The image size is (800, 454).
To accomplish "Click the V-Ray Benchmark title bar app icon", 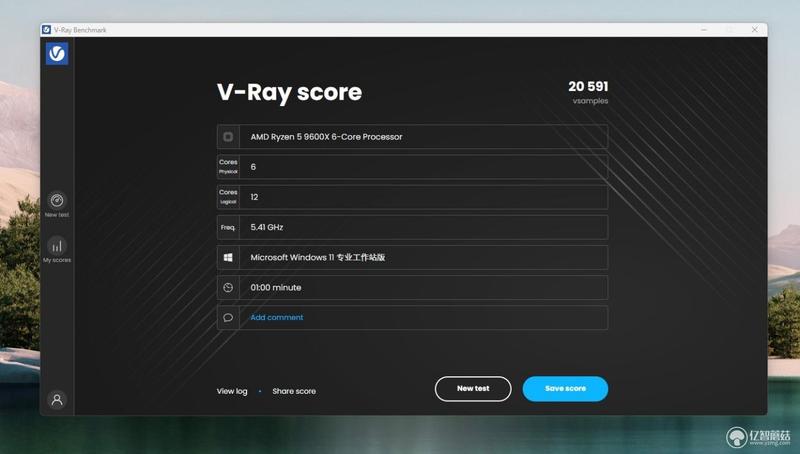I will click(x=46, y=30).
